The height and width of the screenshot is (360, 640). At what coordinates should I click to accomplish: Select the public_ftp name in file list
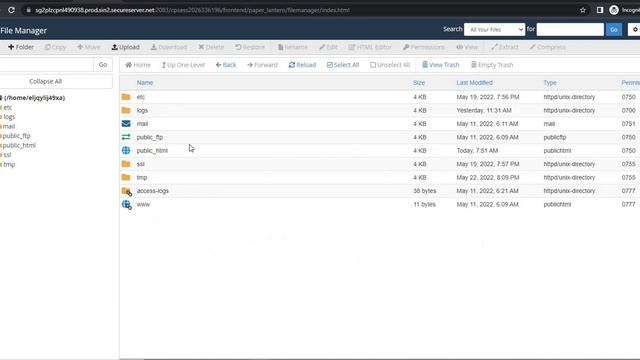pos(150,137)
